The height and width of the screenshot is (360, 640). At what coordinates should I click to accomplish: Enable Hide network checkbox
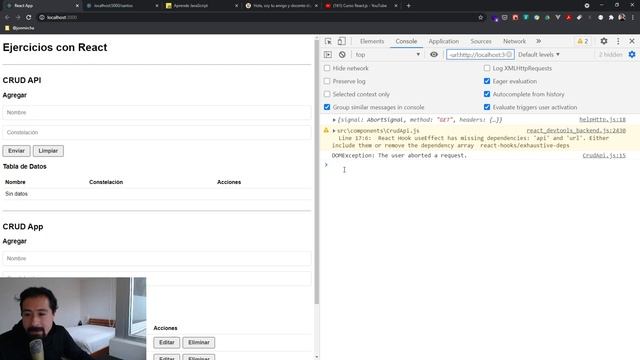[327, 68]
